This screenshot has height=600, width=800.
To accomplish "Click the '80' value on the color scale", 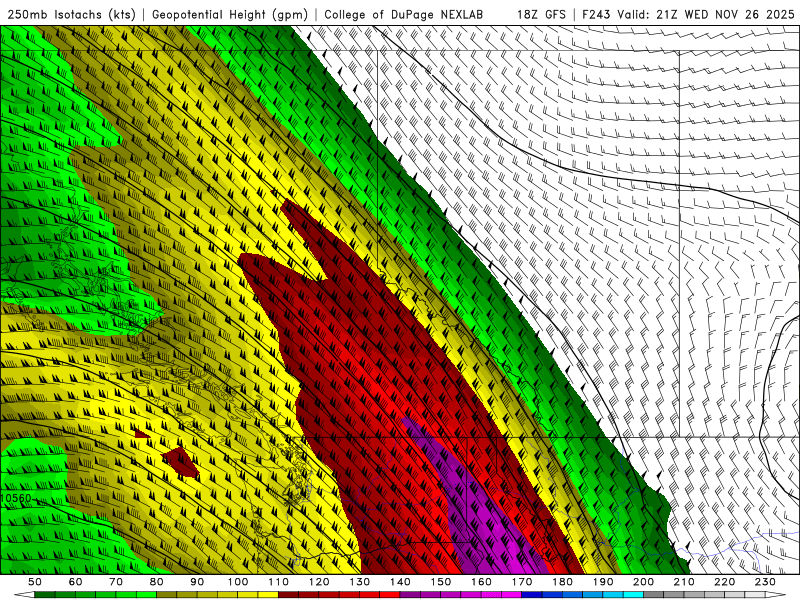I will (x=157, y=582).
